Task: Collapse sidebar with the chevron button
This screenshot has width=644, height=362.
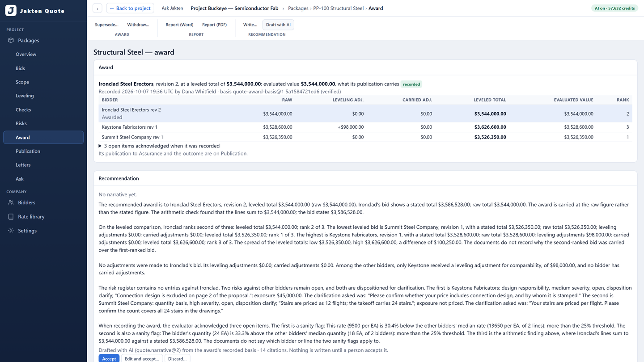Action: point(97,8)
